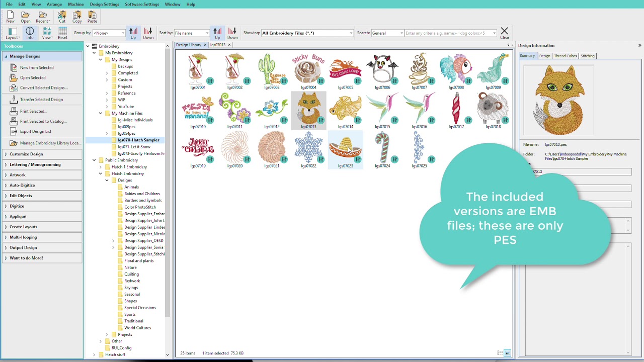Click the Transfer Selected Design icon

pyautogui.click(x=14, y=99)
